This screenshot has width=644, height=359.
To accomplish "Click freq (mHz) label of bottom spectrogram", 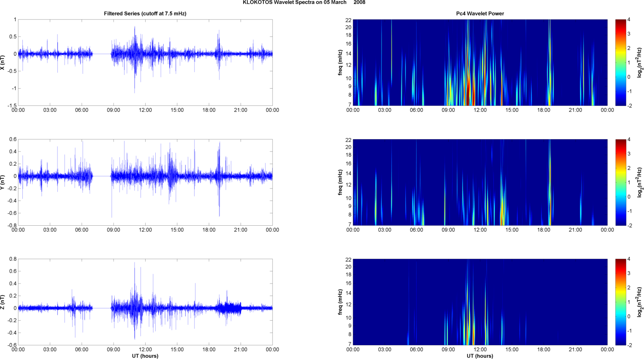I will (340, 302).
